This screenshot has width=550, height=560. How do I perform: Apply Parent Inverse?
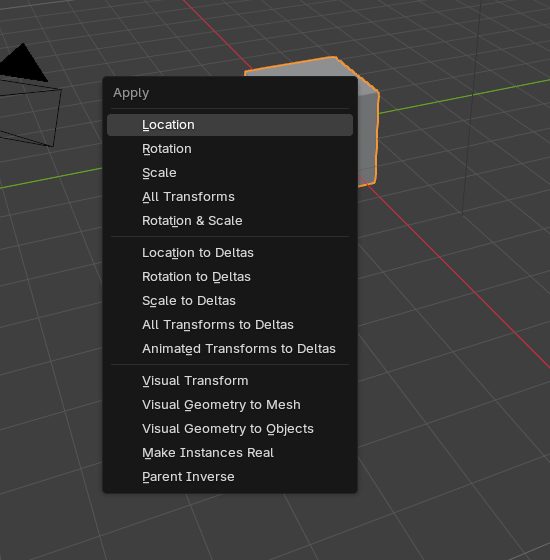pyautogui.click(x=230, y=476)
